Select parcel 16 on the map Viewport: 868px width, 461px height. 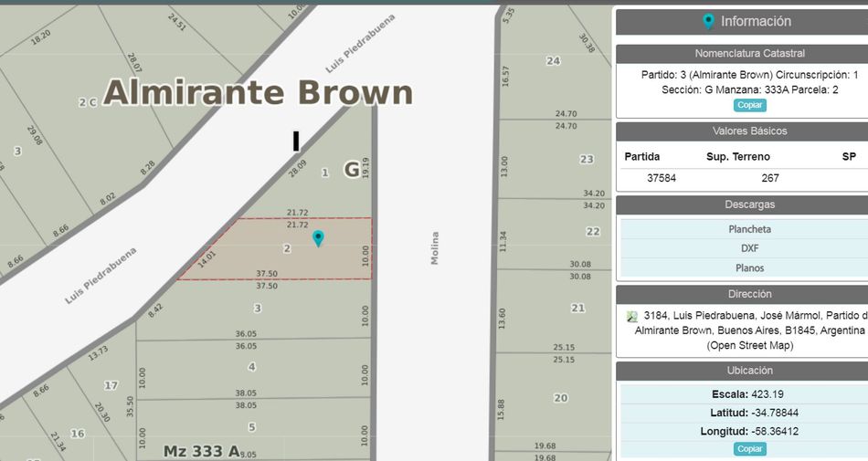(x=78, y=434)
